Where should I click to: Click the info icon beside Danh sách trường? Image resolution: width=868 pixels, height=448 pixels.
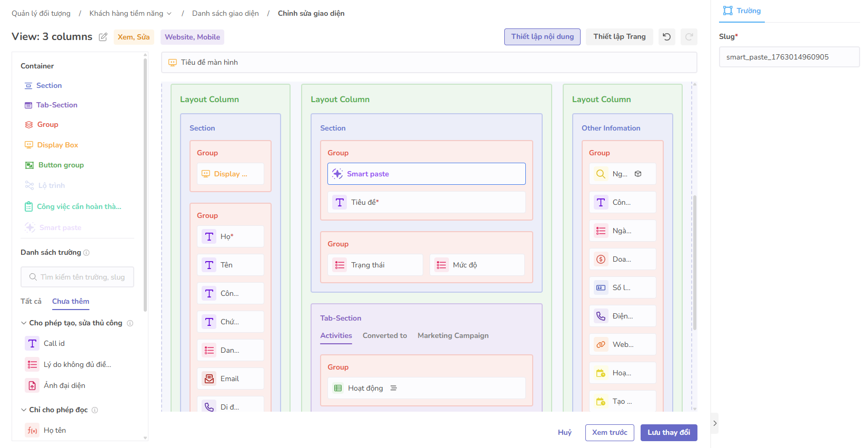click(86, 253)
